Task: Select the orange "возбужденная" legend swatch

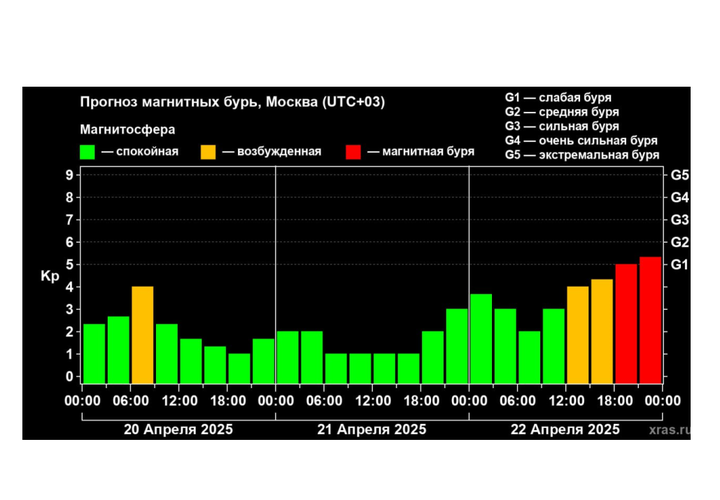Action: (x=207, y=151)
